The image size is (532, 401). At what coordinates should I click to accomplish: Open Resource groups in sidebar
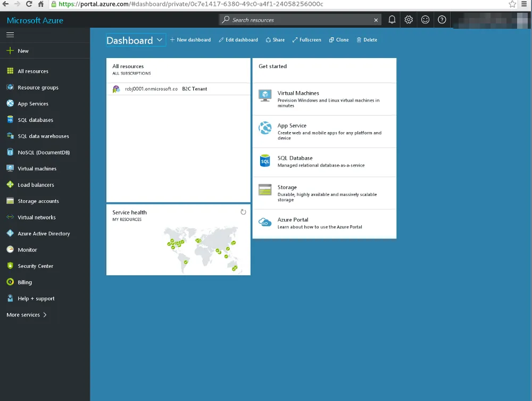coord(45,87)
